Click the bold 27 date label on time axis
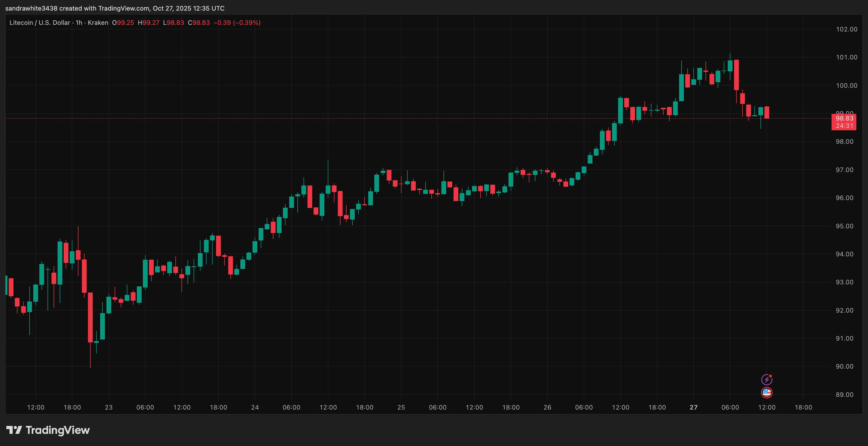This screenshot has height=446, width=868. 694,407
